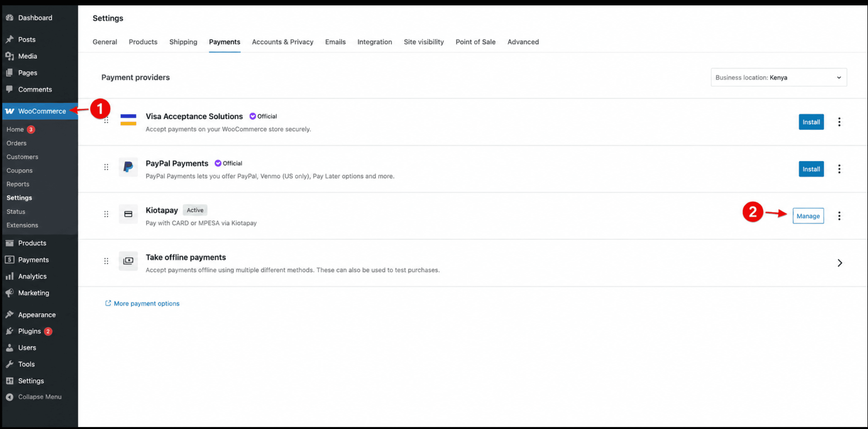Click the Payment providers heading
This screenshot has width=868, height=429.
point(136,77)
